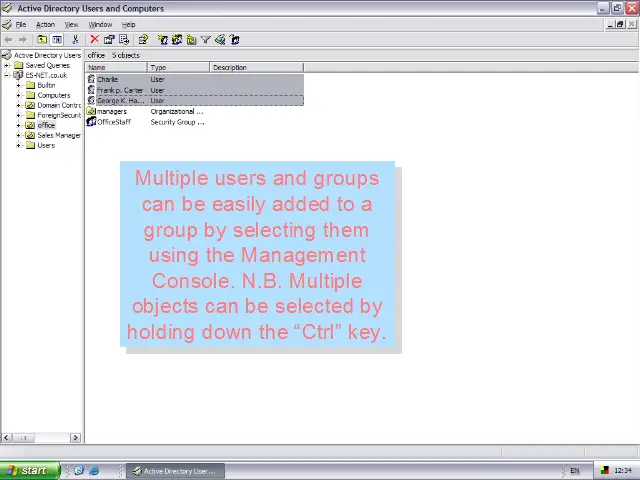Select the managers row name
The width and height of the screenshot is (640, 480).
tap(111, 111)
